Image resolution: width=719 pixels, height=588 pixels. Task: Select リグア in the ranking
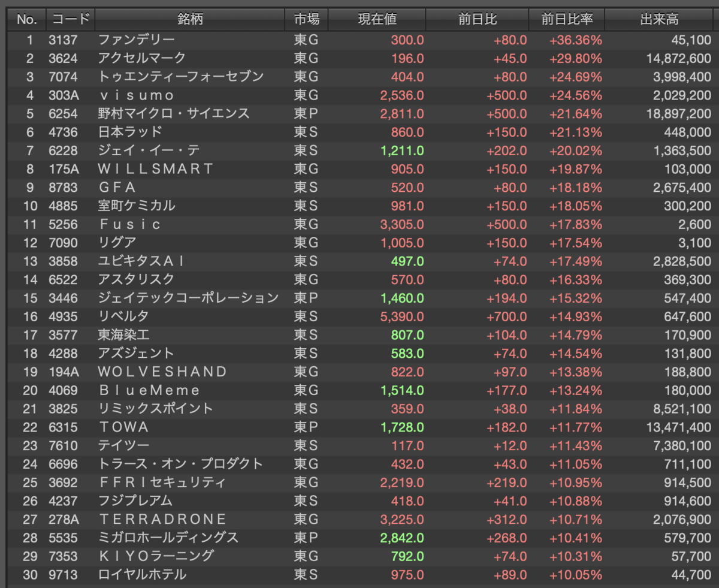117,243
